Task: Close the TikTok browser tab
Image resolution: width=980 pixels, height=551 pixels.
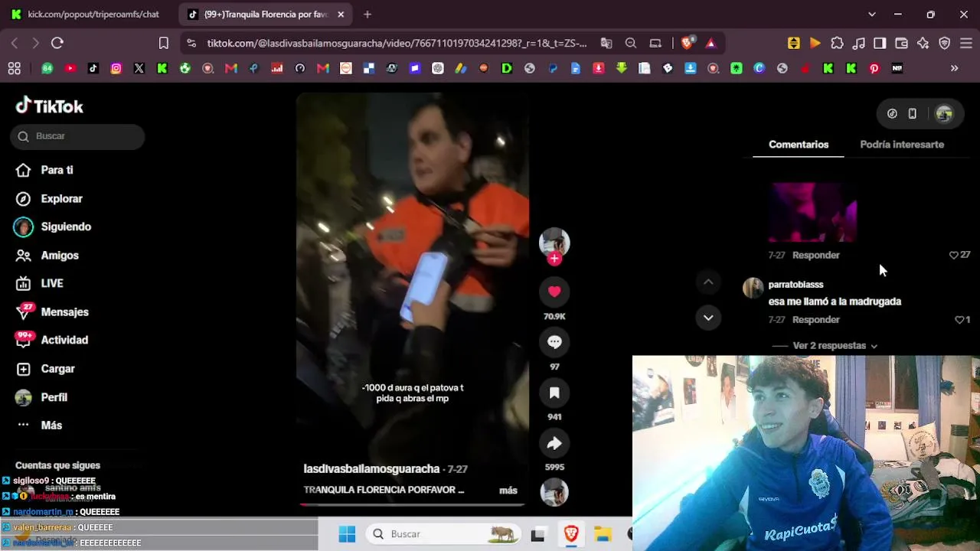Action: [x=341, y=15]
